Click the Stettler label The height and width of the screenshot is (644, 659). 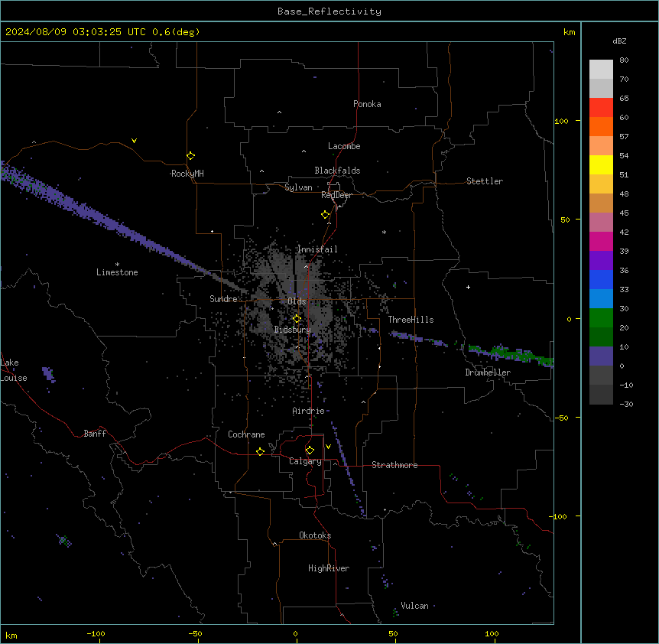(x=485, y=181)
